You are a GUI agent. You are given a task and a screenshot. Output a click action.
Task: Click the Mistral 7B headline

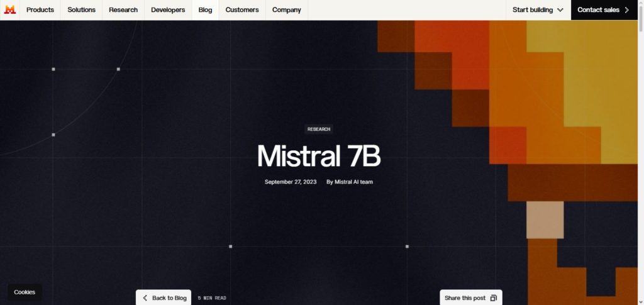[x=319, y=156]
